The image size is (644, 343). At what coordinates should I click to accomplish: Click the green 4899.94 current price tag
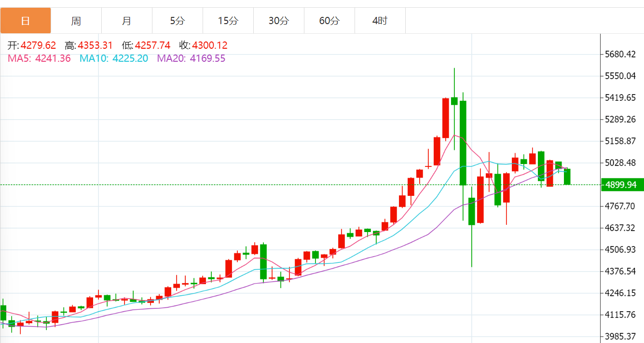click(622, 185)
